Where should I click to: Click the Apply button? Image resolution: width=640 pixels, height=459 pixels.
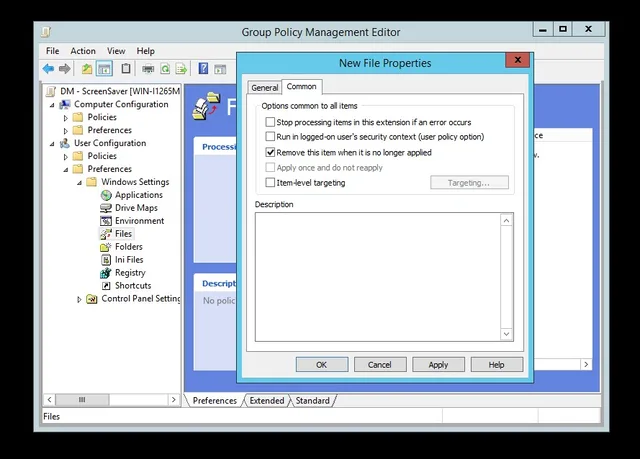438,365
